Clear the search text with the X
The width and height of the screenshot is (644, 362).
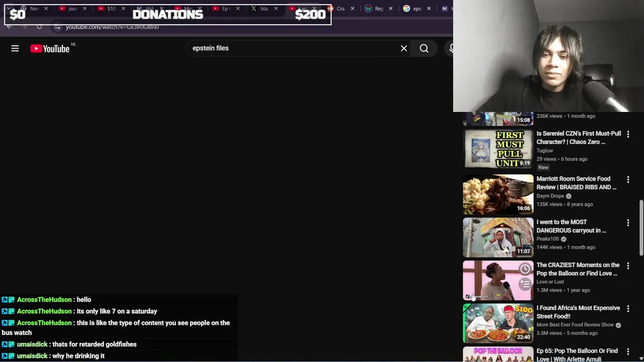404,48
